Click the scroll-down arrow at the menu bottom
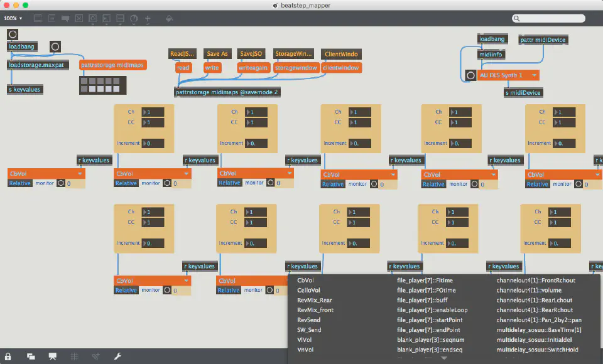 [x=444, y=358]
